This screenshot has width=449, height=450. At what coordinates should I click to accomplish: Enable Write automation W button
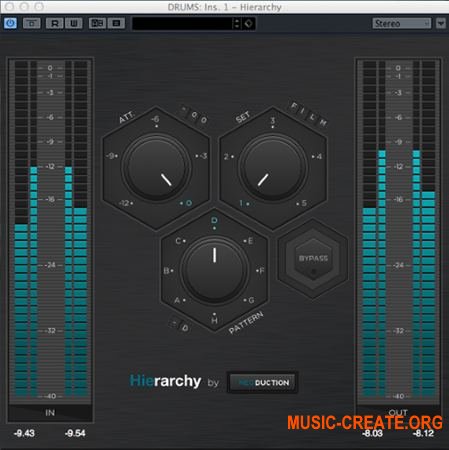(x=74, y=23)
